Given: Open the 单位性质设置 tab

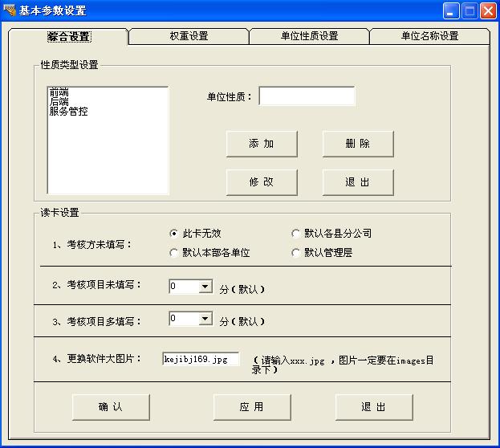Looking at the screenshot, I should [x=309, y=36].
